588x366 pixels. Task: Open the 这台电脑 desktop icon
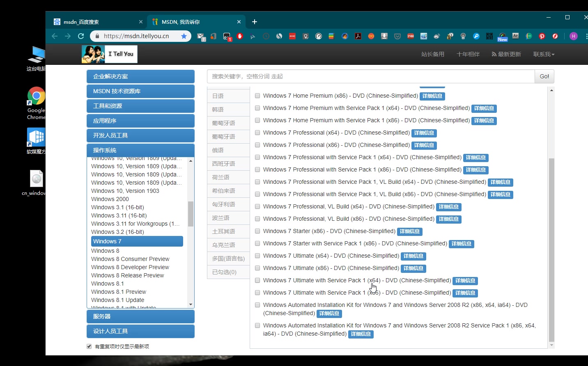click(36, 59)
